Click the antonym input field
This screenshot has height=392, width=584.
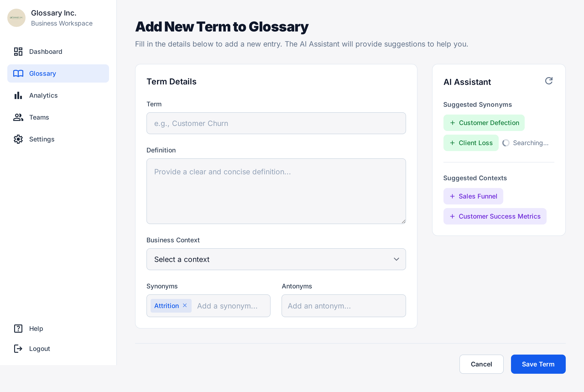click(343, 306)
